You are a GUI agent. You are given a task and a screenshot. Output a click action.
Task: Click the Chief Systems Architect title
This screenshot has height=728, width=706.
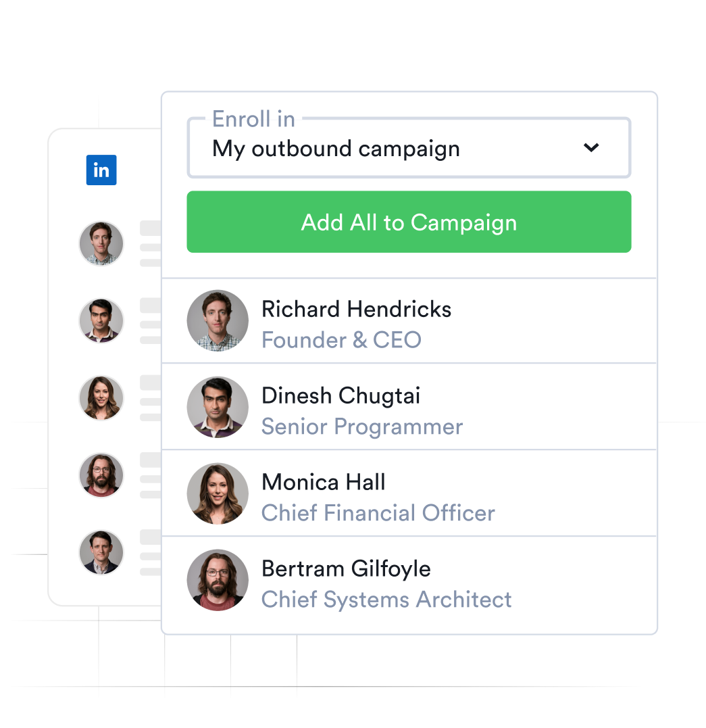pos(386,600)
